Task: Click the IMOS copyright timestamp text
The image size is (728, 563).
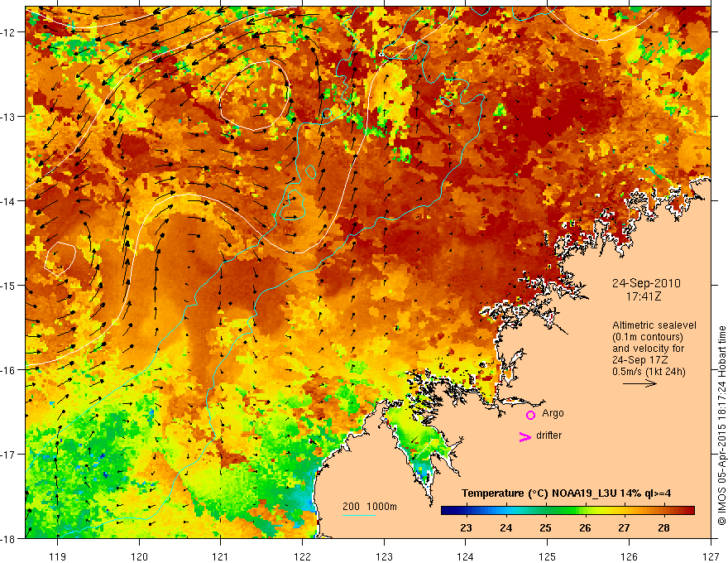Action: pyautogui.click(x=721, y=426)
